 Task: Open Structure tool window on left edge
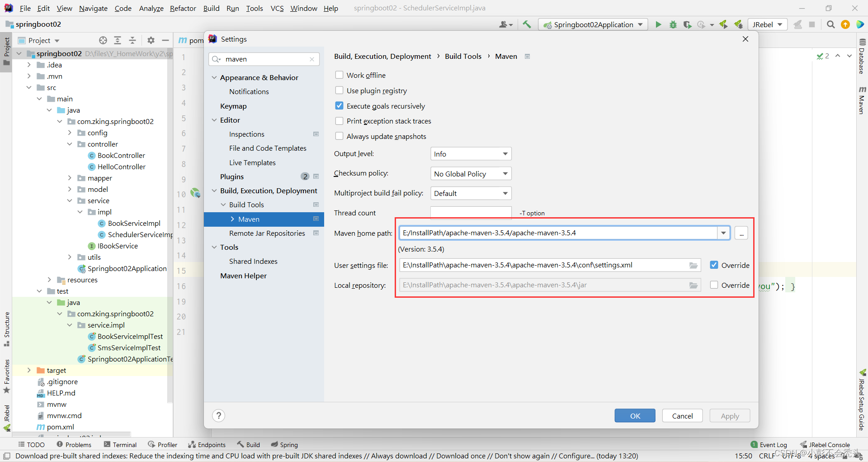(6, 329)
